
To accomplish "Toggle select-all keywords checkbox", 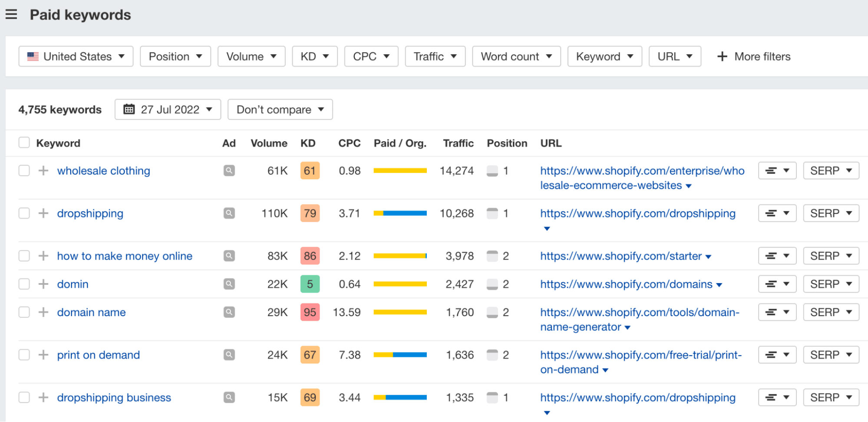I will tap(24, 142).
